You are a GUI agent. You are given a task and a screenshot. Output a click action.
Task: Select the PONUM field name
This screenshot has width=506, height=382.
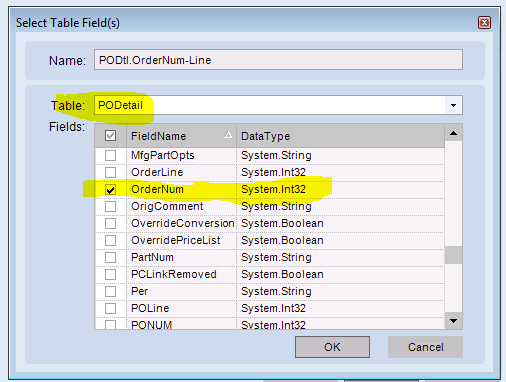click(x=152, y=325)
